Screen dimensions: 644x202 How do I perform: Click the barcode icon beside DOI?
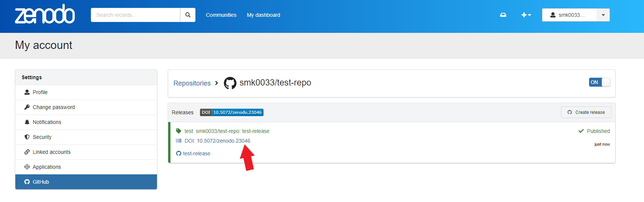[x=179, y=141]
